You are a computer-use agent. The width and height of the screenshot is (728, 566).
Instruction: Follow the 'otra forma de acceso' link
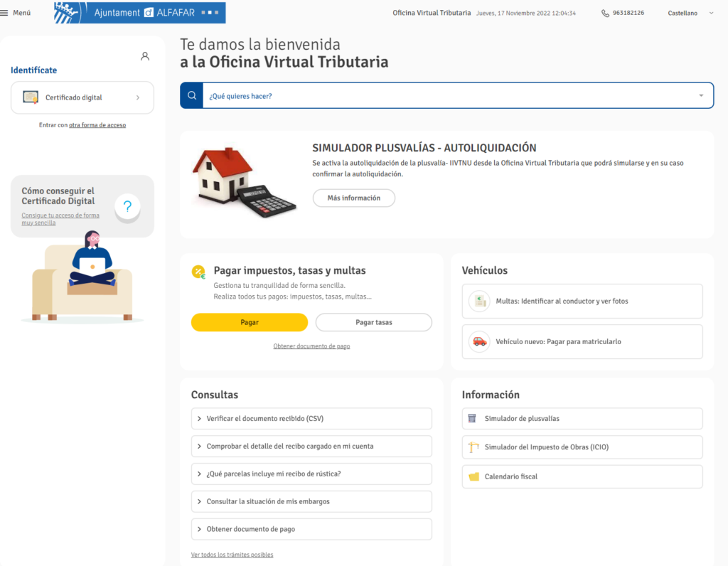[97, 125]
